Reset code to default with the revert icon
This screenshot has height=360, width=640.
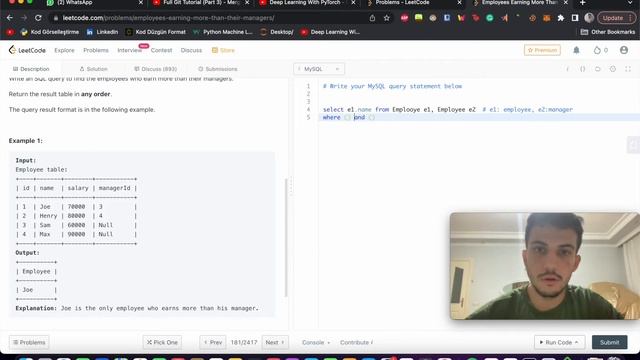click(598, 69)
